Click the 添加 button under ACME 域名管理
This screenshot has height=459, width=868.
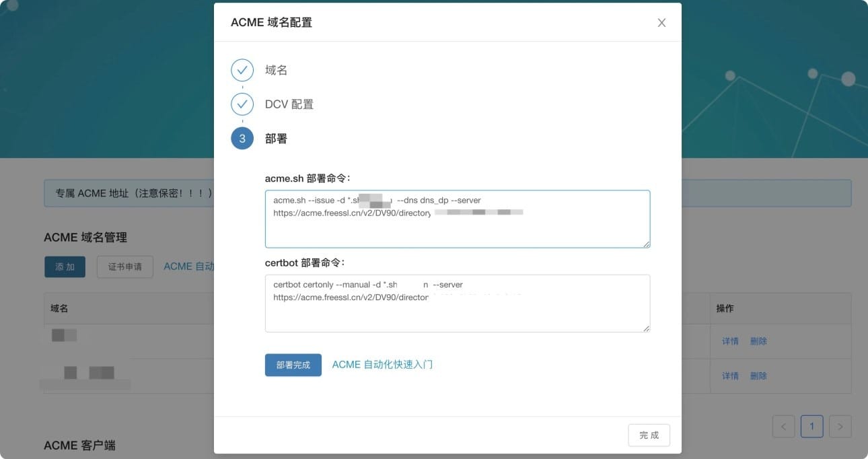coord(65,267)
